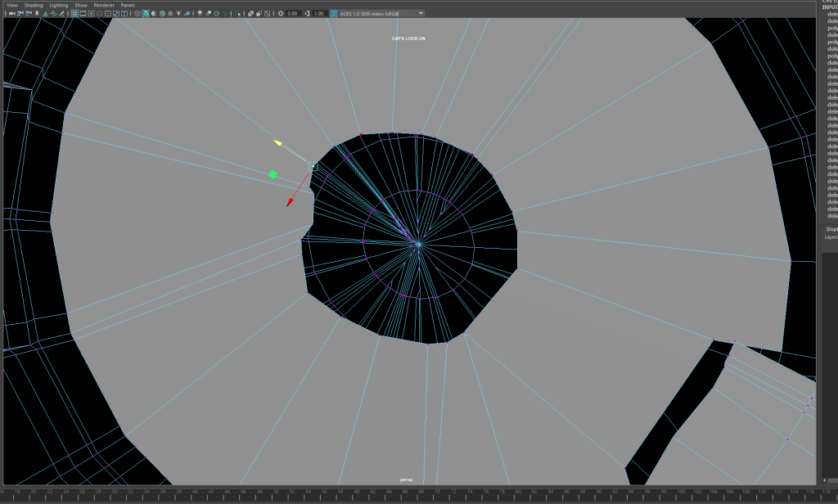
Task: Open the Renderer panel menu
Action: click(x=104, y=5)
